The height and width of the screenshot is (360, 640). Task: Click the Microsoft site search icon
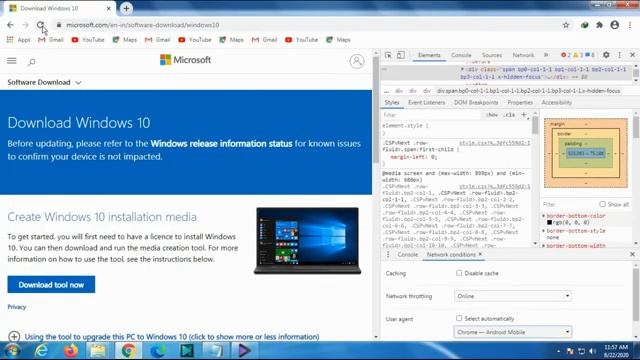pos(31,62)
